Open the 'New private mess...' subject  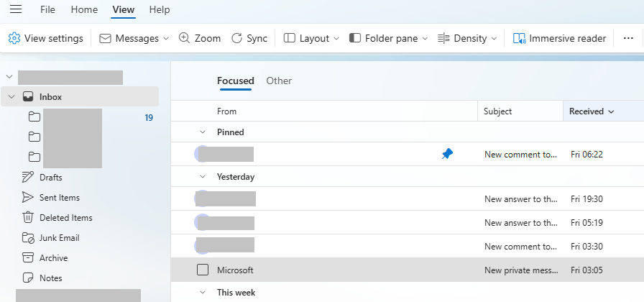point(521,270)
